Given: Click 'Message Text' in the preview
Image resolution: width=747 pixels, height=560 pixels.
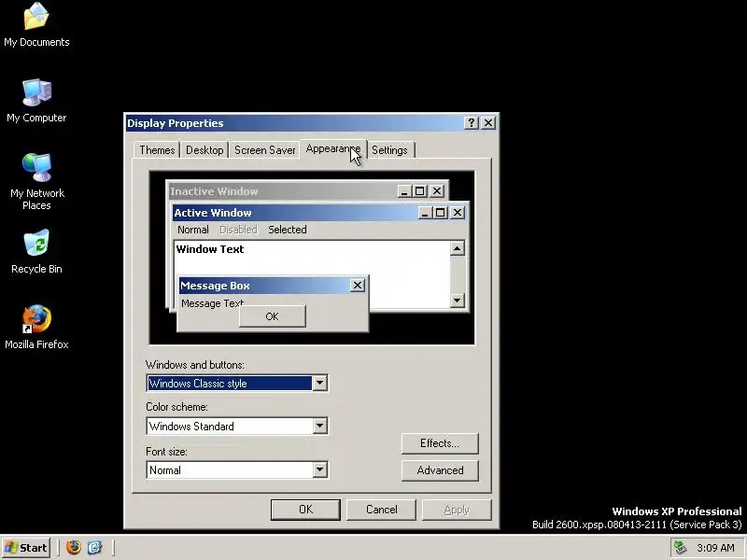Looking at the screenshot, I should click(x=213, y=303).
